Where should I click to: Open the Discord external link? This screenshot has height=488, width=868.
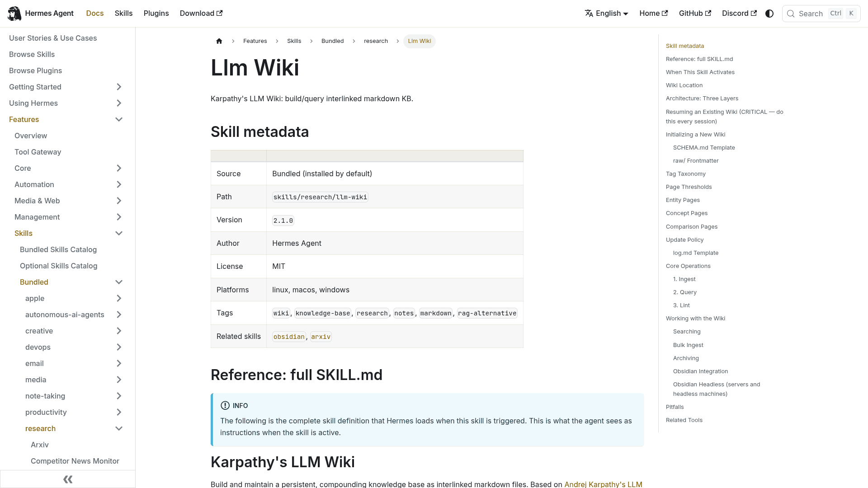739,13
